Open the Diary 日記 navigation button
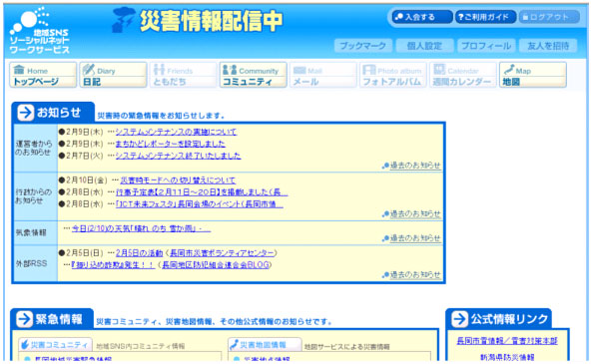592x364 pixels. click(x=113, y=75)
